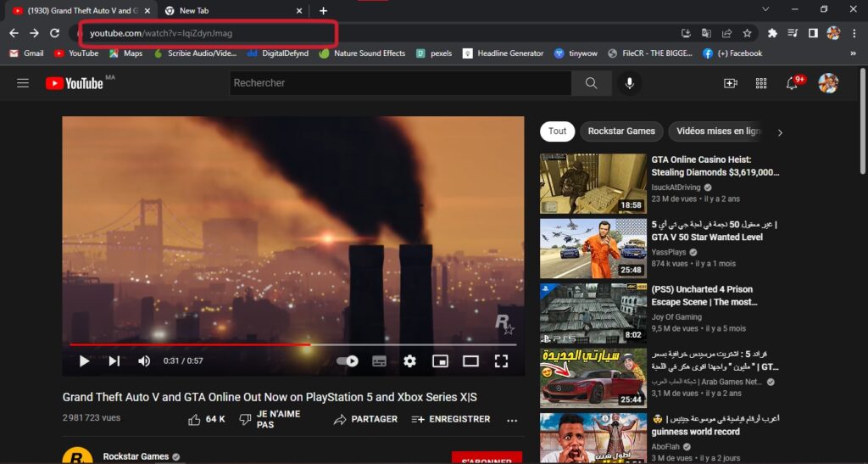
Task: Reload the page
Action: coord(54,33)
